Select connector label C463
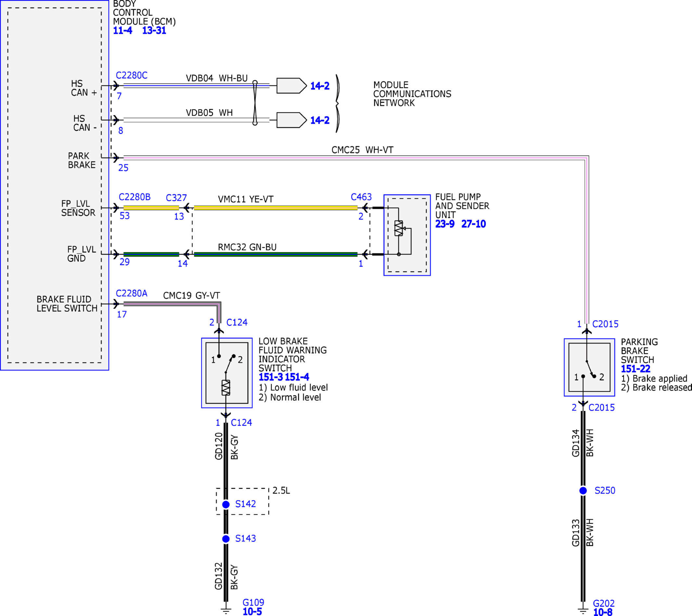The height and width of the screenshot is (616, 692). pyautogui.click(x=361, y=197)
